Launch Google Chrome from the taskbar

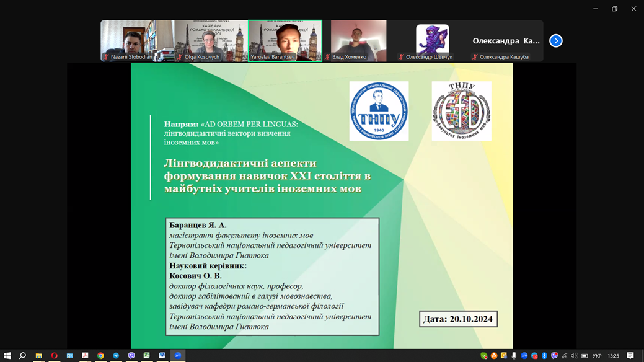tap(100, 355)
